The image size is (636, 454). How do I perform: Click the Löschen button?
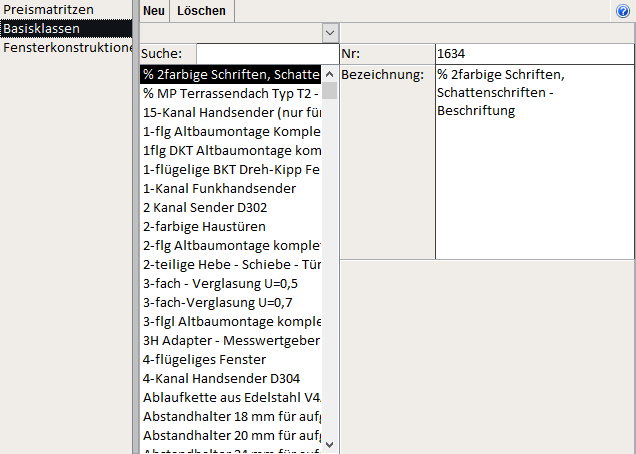(x=201, y=11)
